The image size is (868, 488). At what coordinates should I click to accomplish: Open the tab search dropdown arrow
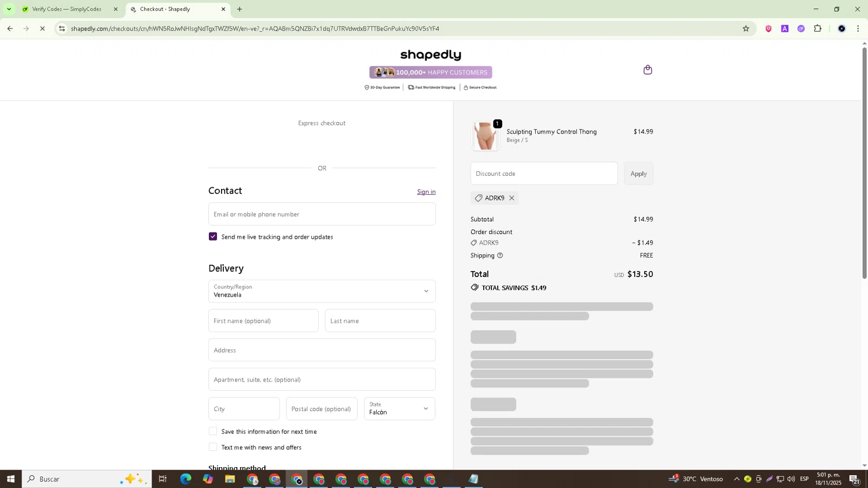[9, 9]
